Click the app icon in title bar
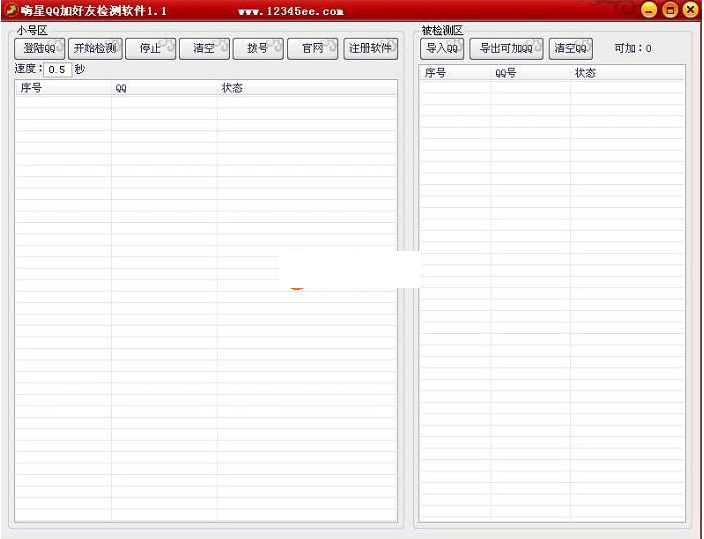 pyautogui.click(x=11, y=10)
